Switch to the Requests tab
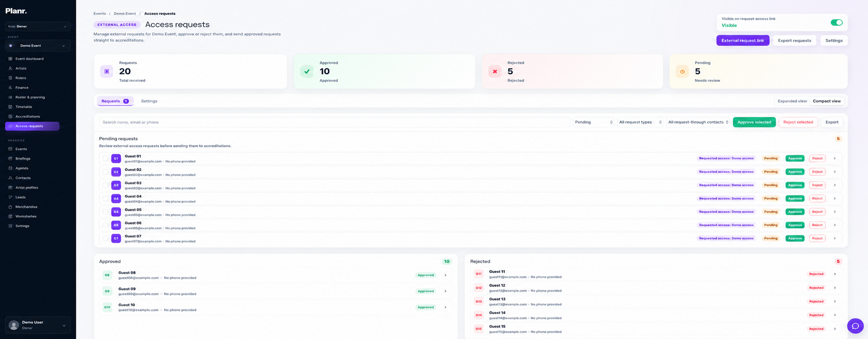Image resolution: width=868 pixels, height=339 pixels. coord(115,101)
